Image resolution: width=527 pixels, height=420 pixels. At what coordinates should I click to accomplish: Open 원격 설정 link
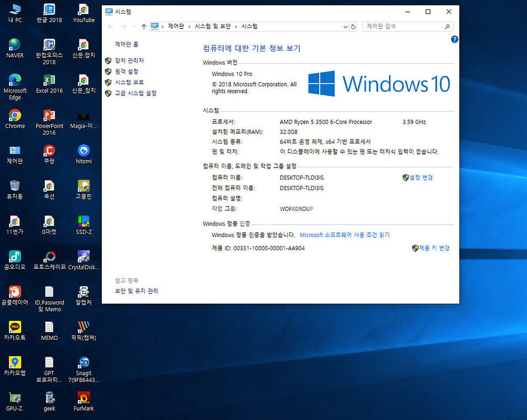(x=127, y=71)
